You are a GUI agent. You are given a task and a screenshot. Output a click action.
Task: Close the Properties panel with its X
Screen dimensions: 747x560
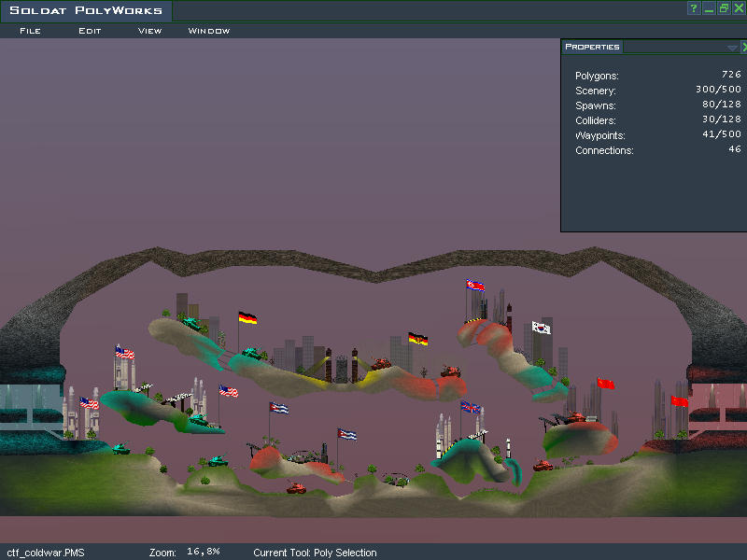click(x=743, y=47)
